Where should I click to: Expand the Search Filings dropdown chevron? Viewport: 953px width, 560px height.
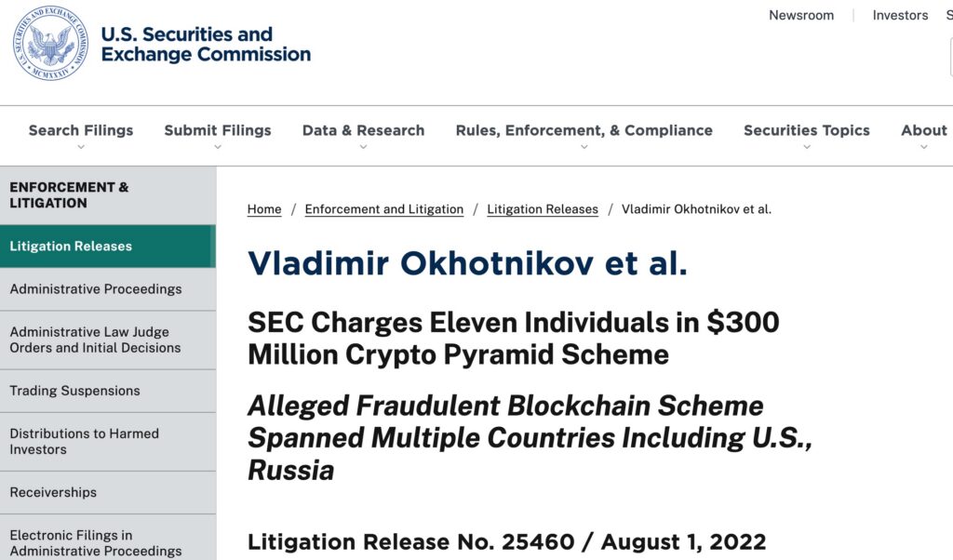pos(80,147)
